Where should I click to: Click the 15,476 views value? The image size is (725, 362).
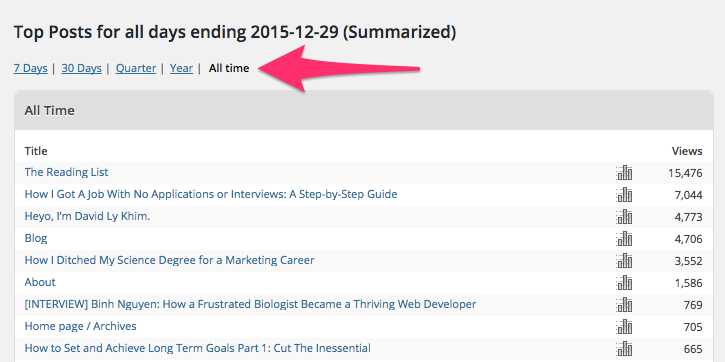(x=685, y=173)
